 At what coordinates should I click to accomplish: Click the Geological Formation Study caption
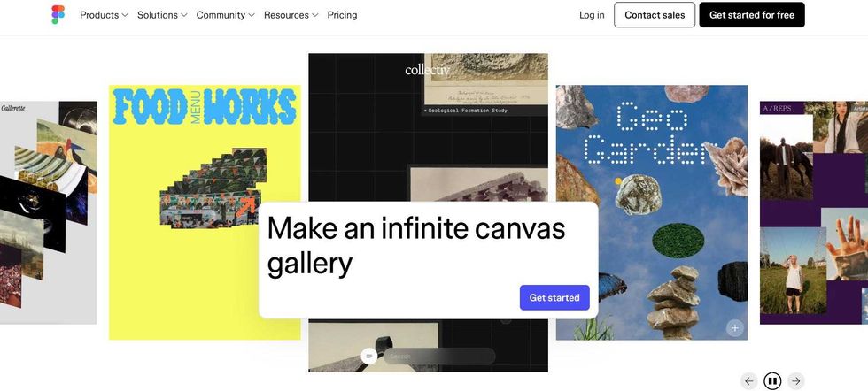click(466, 111)
